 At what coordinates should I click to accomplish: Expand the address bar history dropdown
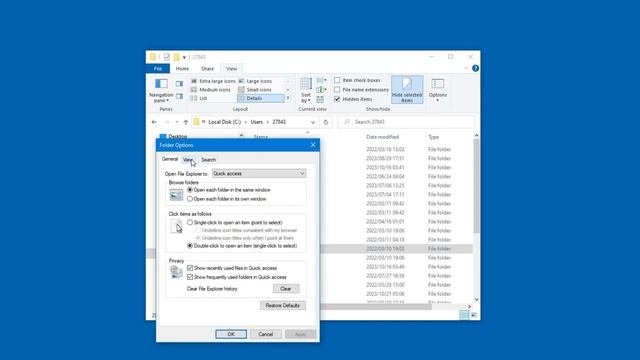[x=313, y=122]
